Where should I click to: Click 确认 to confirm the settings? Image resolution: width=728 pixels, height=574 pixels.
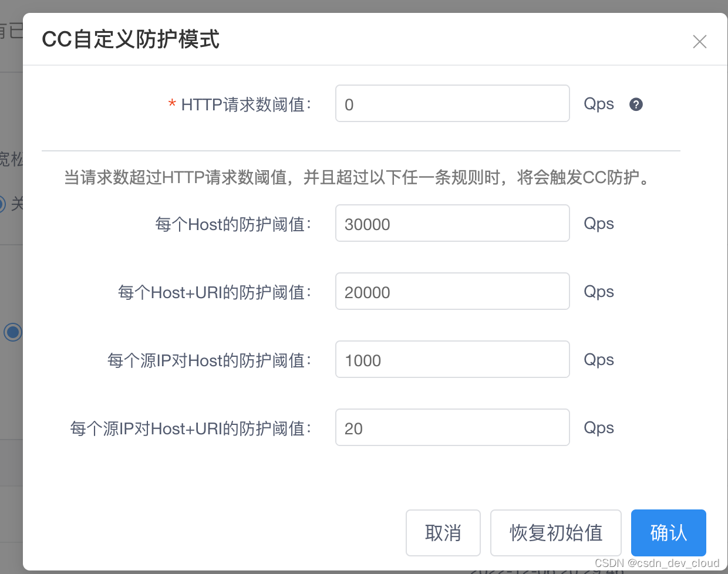pos(668,533)
